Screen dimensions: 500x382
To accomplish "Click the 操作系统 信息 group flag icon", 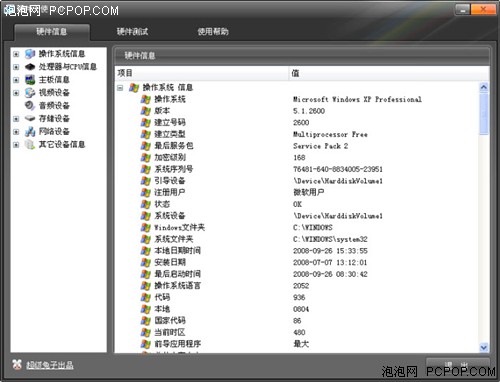I will coord(134,88).
